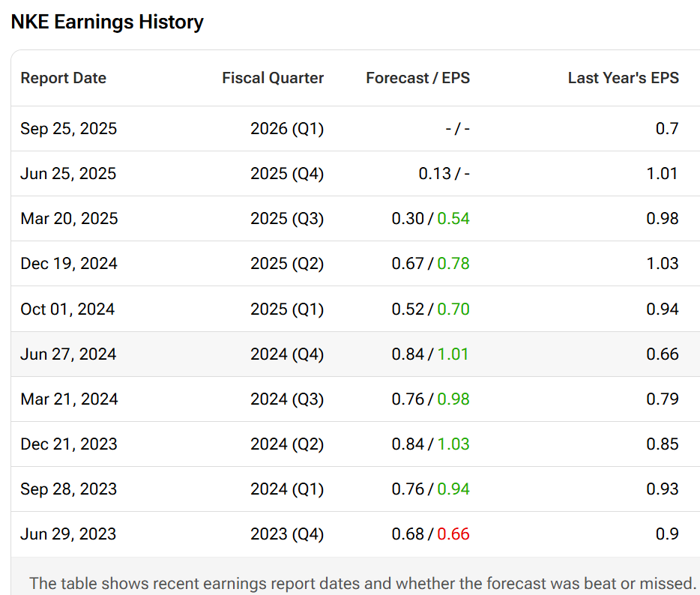Click the '0.76 / 0.94' Forecast / EPS cell

431,489
